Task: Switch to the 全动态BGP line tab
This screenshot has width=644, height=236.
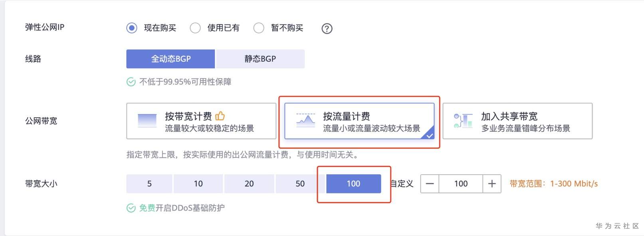Action: [x=170, y=59]
